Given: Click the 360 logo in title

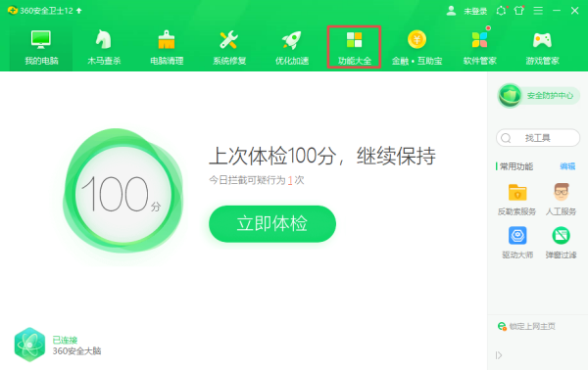Looking at the screenshot, I should click(13, 11).
